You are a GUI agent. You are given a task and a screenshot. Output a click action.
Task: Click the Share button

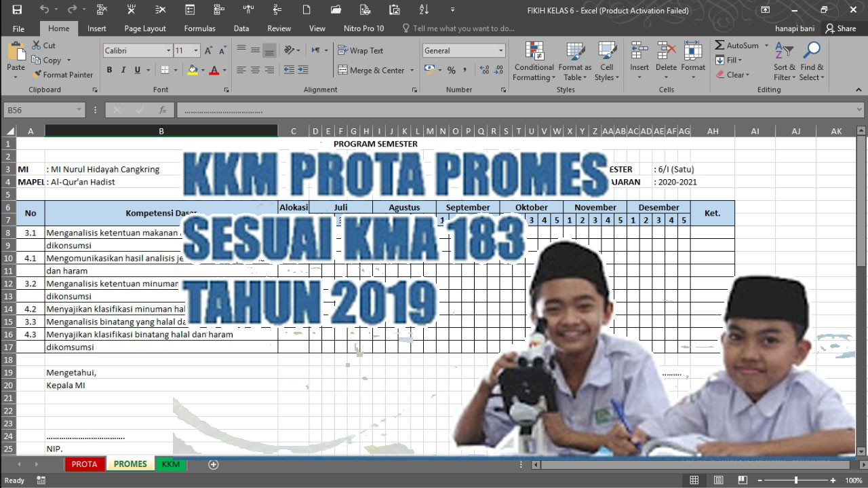tap(842, 29)
